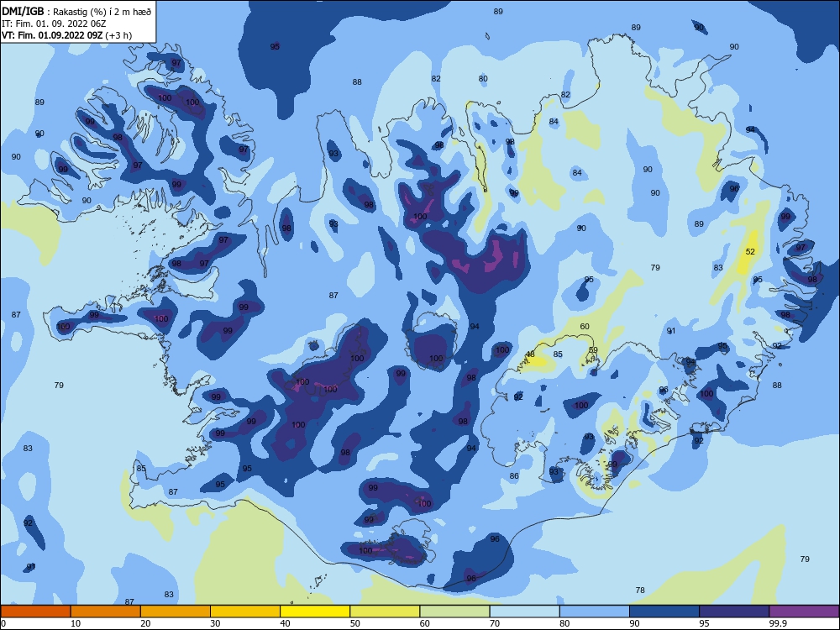This screenshot has width=840, height=630.
Task: Click the '99.9' legend scale label
Action: tap(777, 623)
